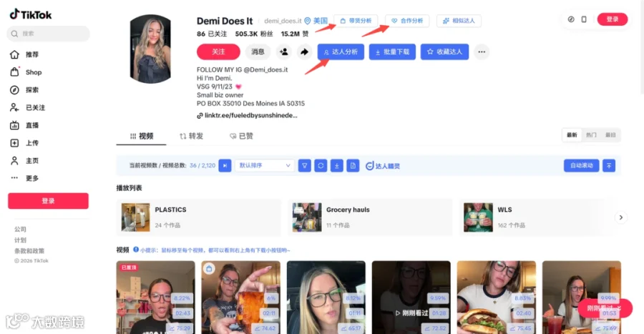644x334 pixels.
Task: Click the 合作分析 button
Action: (407, 21)
